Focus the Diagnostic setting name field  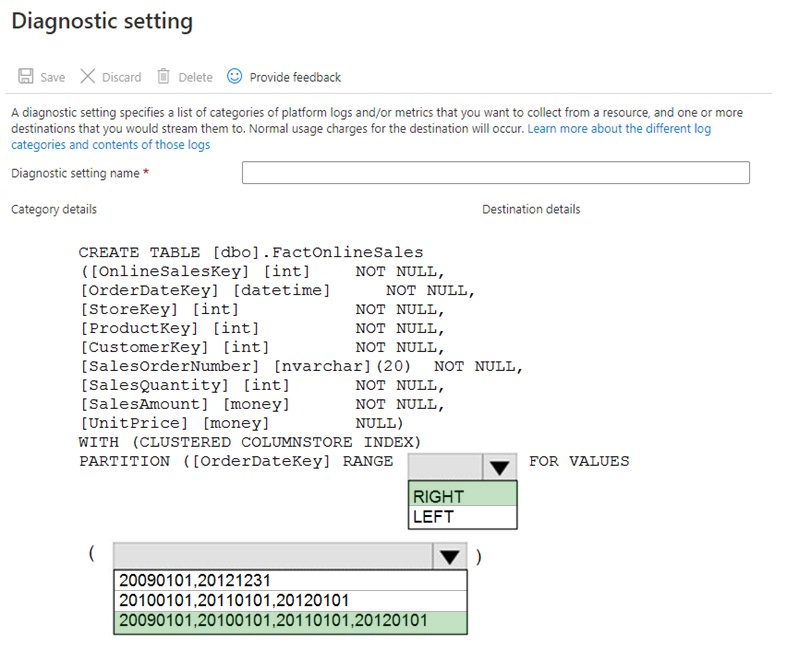(496, 173)
